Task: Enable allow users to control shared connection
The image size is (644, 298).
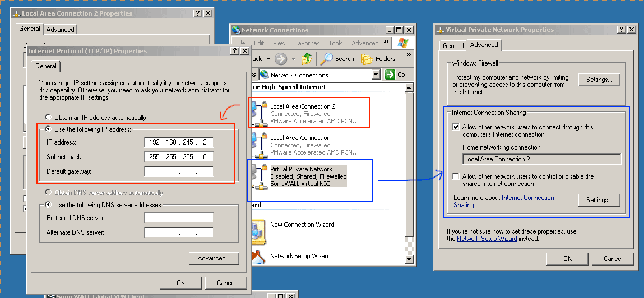Action: tap(456, 176)
